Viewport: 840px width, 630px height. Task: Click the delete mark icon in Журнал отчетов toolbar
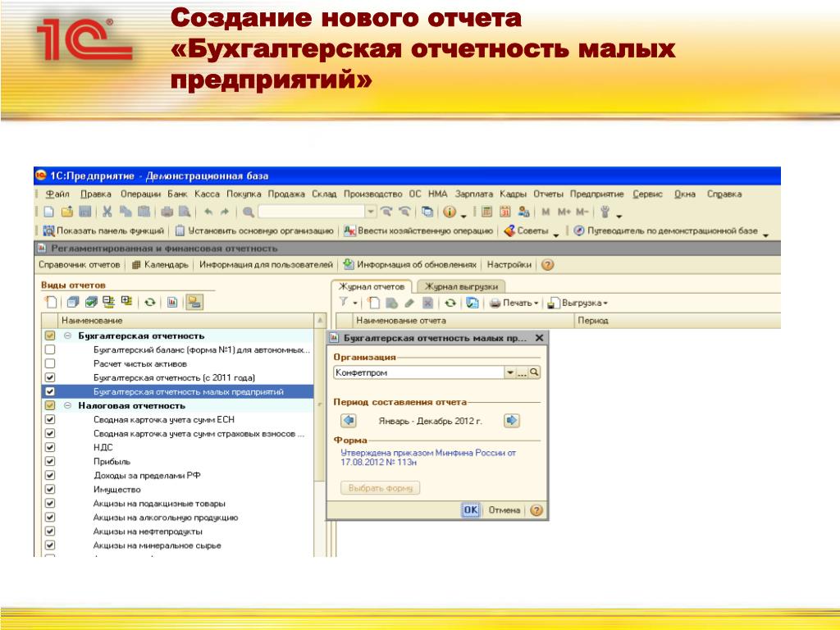point(427,303)
